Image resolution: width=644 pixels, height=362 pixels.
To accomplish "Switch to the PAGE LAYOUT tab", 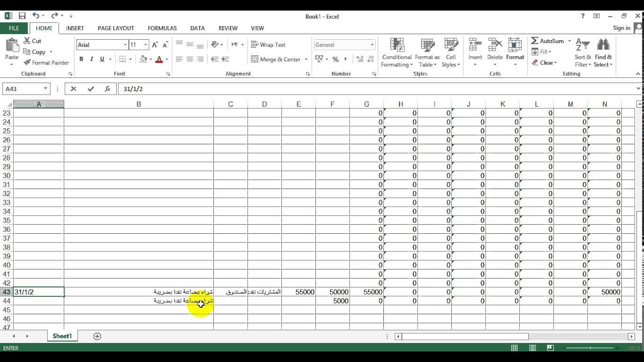I will [116, 28].
